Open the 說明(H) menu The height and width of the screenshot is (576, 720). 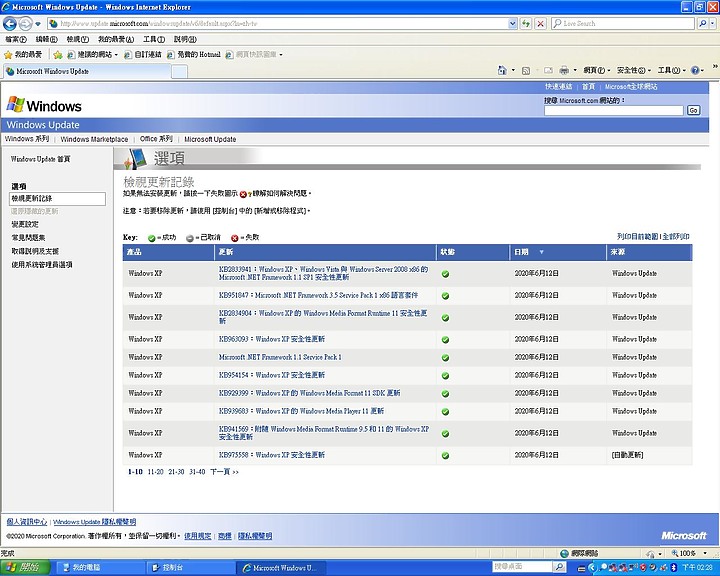point(185,40)
